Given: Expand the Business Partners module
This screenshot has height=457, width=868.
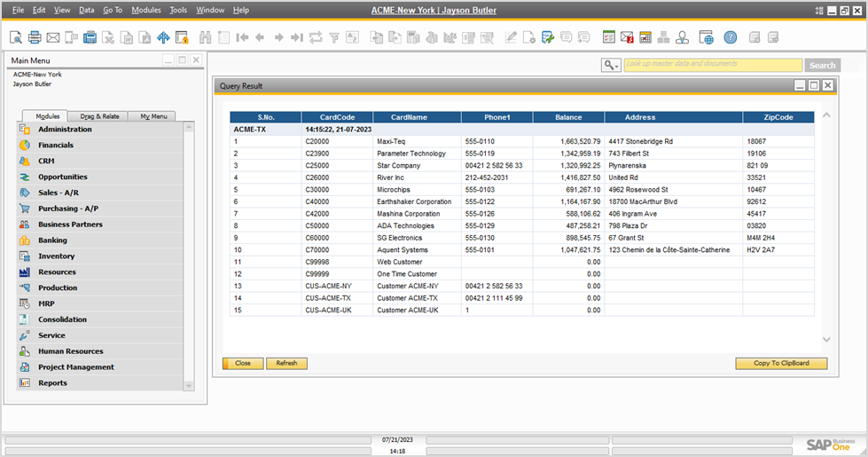Looking at the screenshot, I should [70, 225].
